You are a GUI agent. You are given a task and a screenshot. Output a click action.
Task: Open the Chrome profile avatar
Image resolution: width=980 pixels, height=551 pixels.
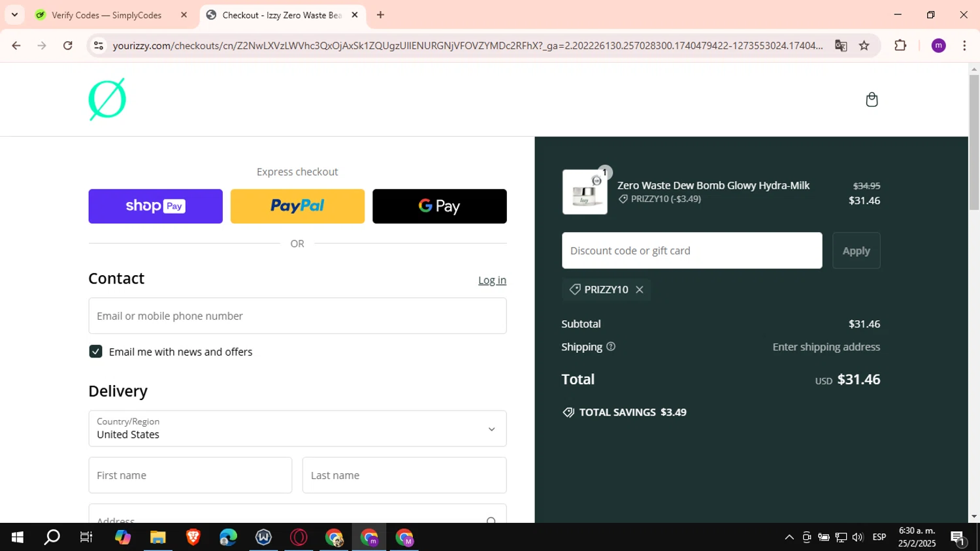938,45
